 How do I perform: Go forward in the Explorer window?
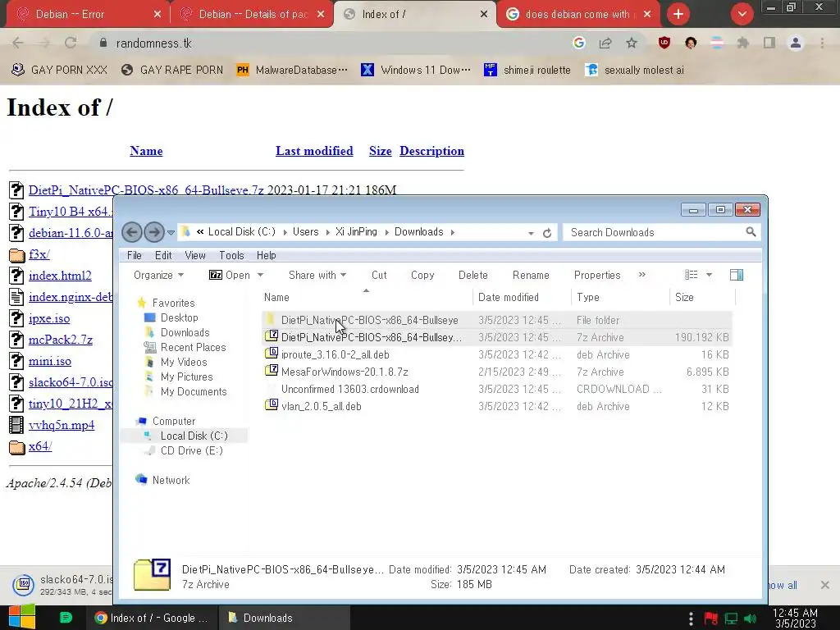(x=154, y=232)
